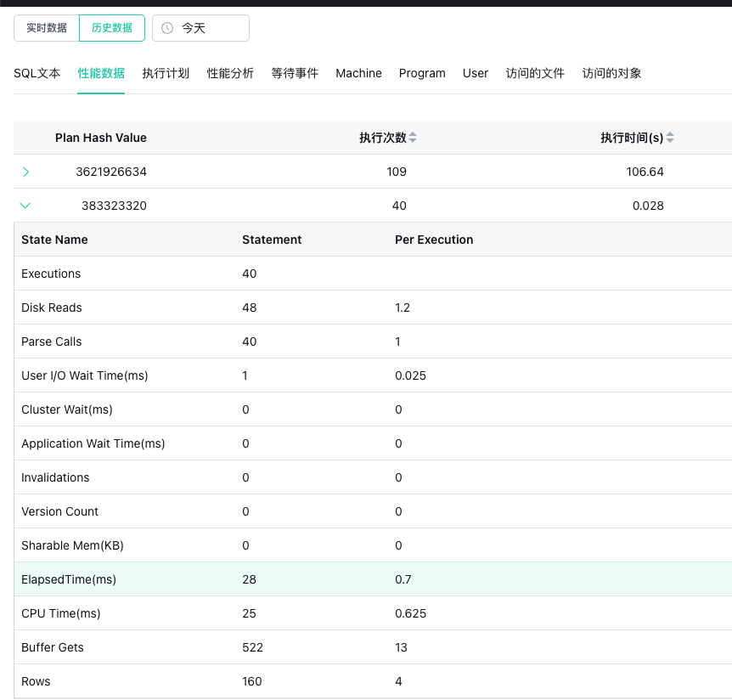Click the 性能数据 tab
732x700 pixels.
point(101,73)
